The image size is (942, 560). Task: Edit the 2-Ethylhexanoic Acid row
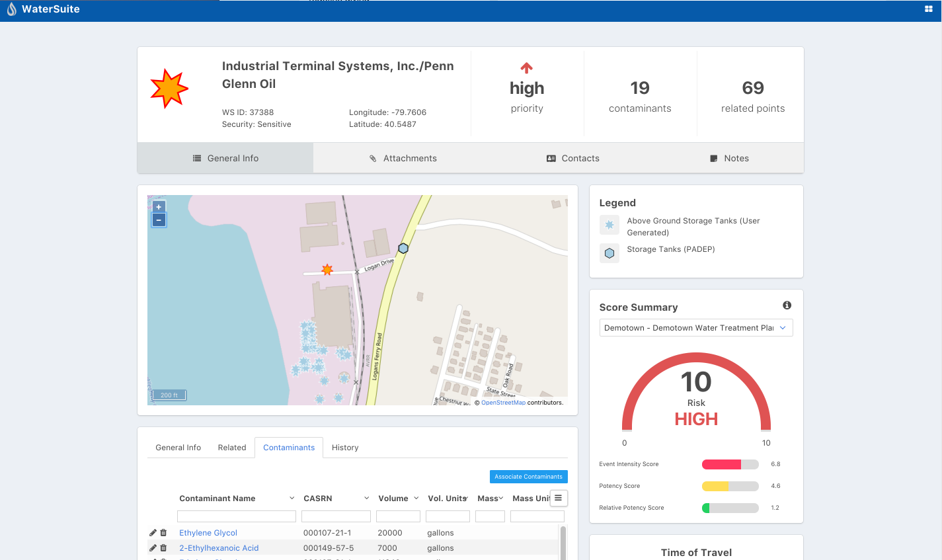153,548
